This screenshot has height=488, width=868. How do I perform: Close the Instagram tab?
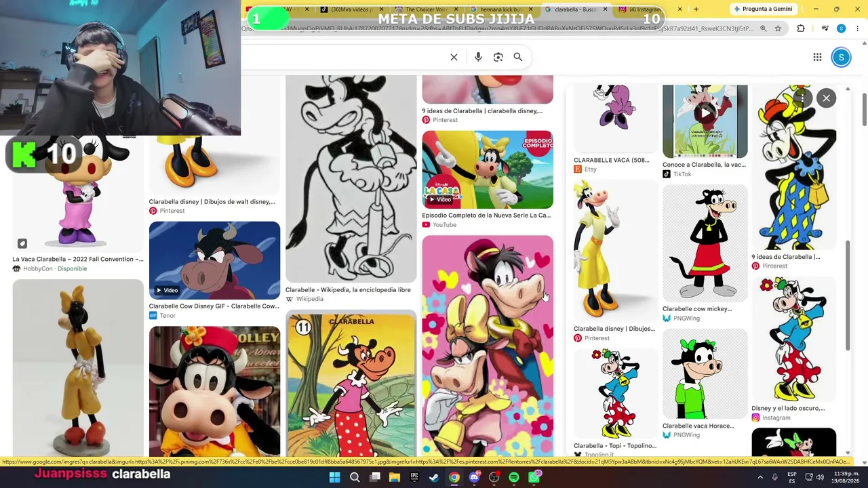679,9
